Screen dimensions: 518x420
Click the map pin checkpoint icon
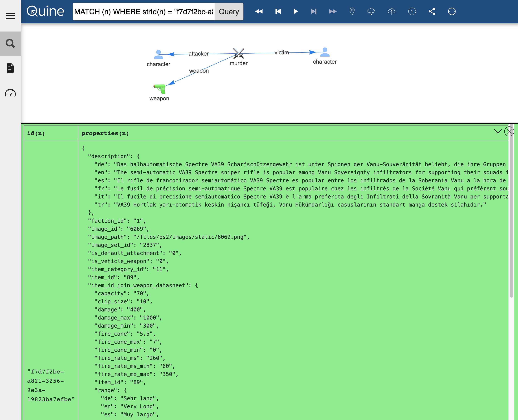352,11
